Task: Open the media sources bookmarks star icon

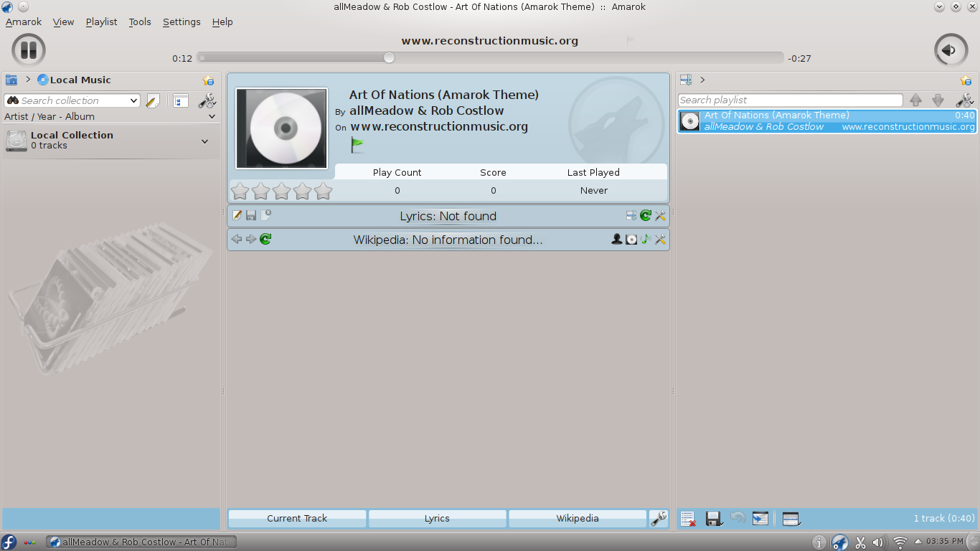Action: tap(208, 80)
